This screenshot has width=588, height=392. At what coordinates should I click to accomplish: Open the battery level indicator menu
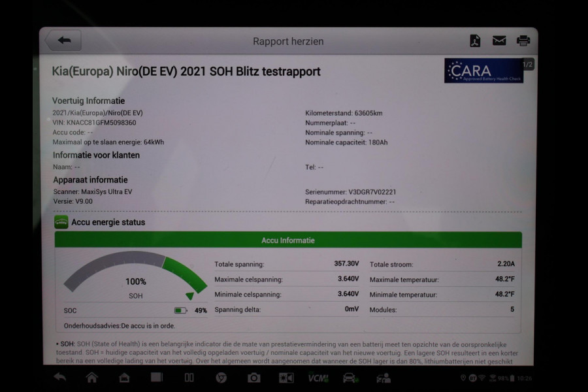tap(512, 378)
